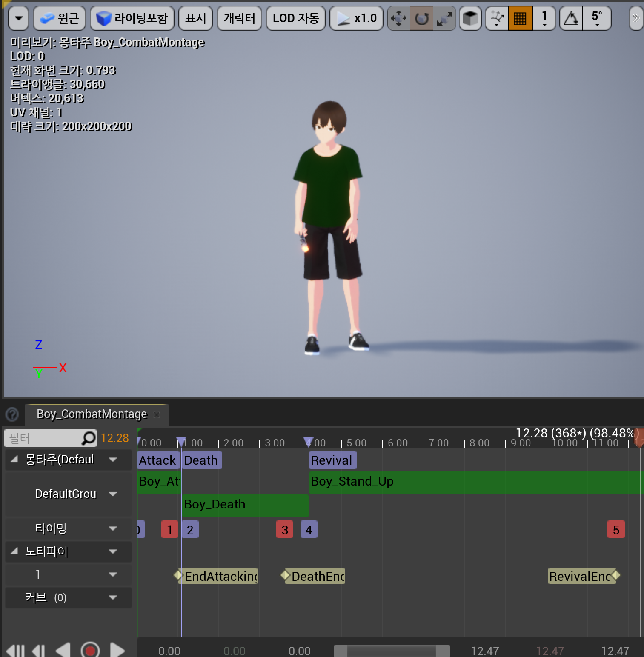
Task: Click the cube view mode icon
Action: (x=470, y=18)
